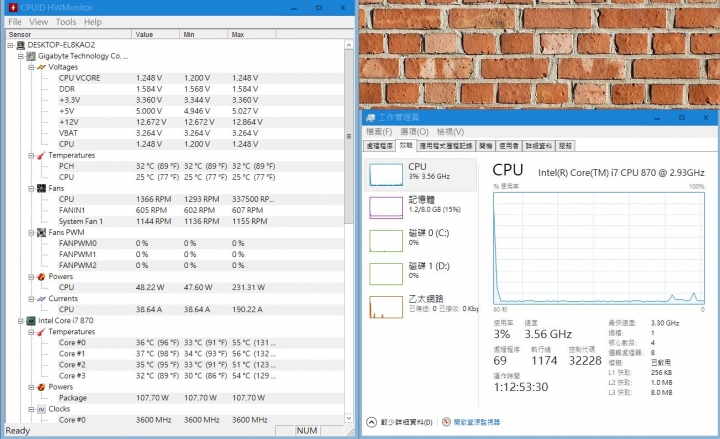Open the 檢視(V) menu in Task Manager
Screen dimensions: 720x439
(x=450, y=132)
